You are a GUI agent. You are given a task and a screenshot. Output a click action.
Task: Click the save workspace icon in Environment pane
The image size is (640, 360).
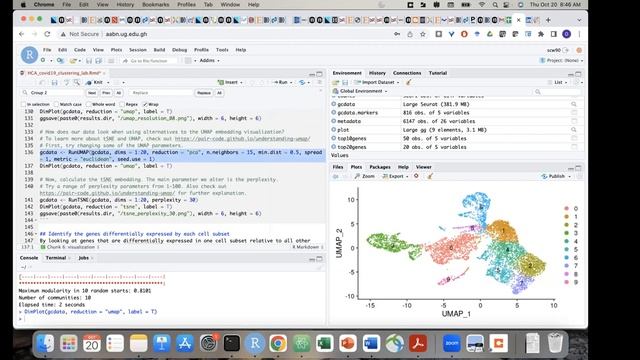coord(345,82)
